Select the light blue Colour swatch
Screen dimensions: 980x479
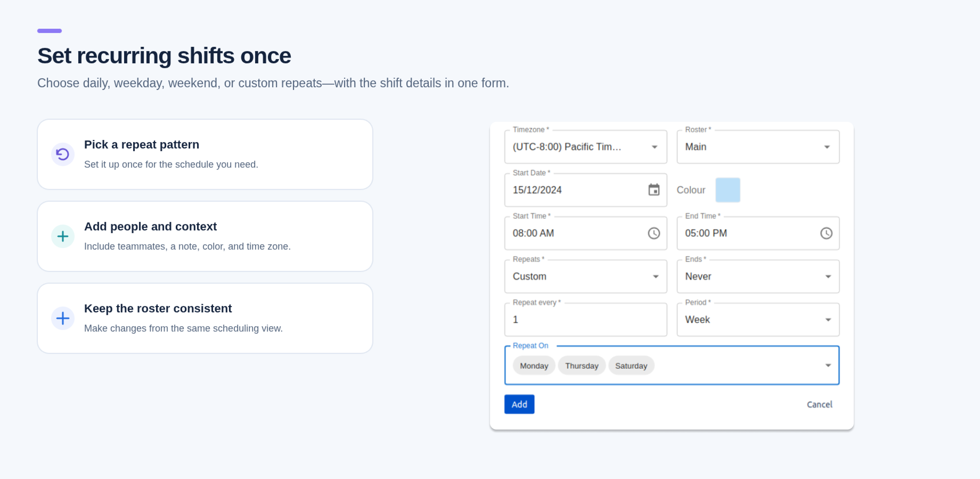point(728,190)
